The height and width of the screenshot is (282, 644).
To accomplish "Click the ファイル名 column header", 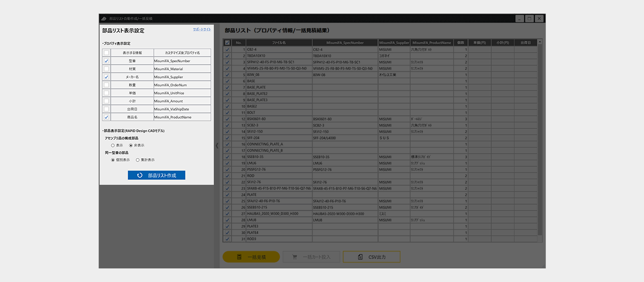I will [x=279, y=43].
